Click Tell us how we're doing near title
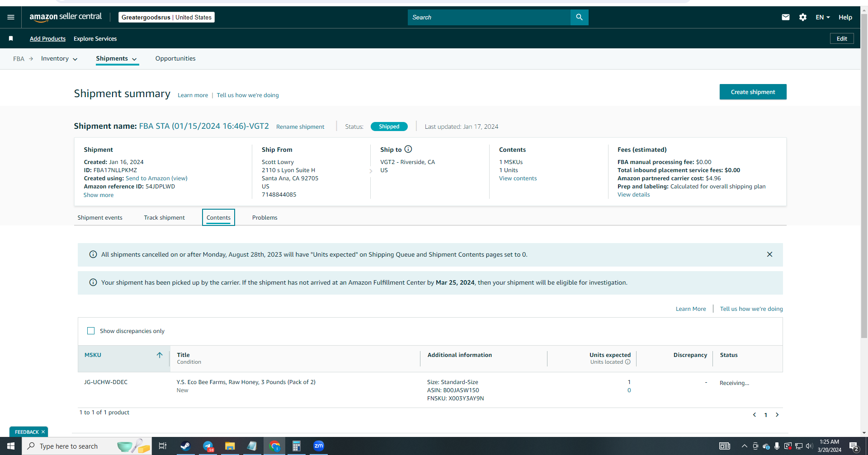868x455 pixels. coord(248,95)
